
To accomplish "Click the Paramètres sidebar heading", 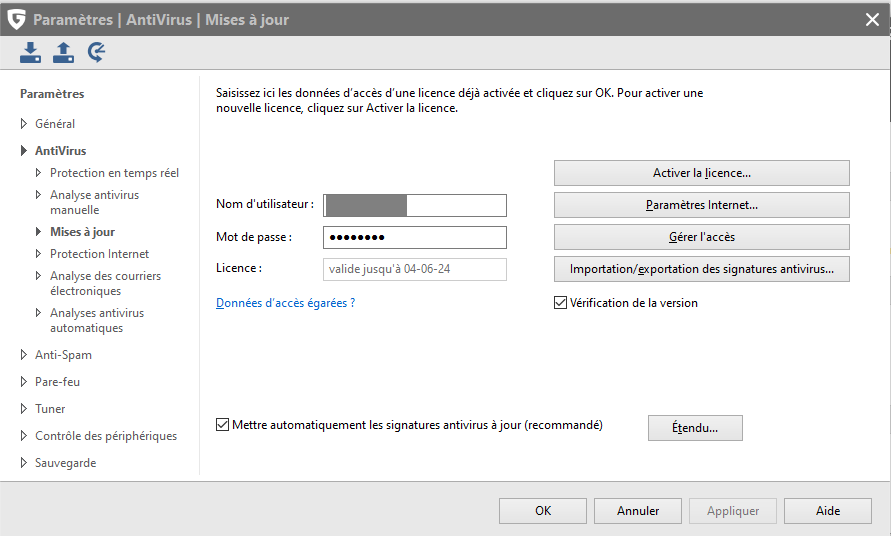I will point(52,94).
